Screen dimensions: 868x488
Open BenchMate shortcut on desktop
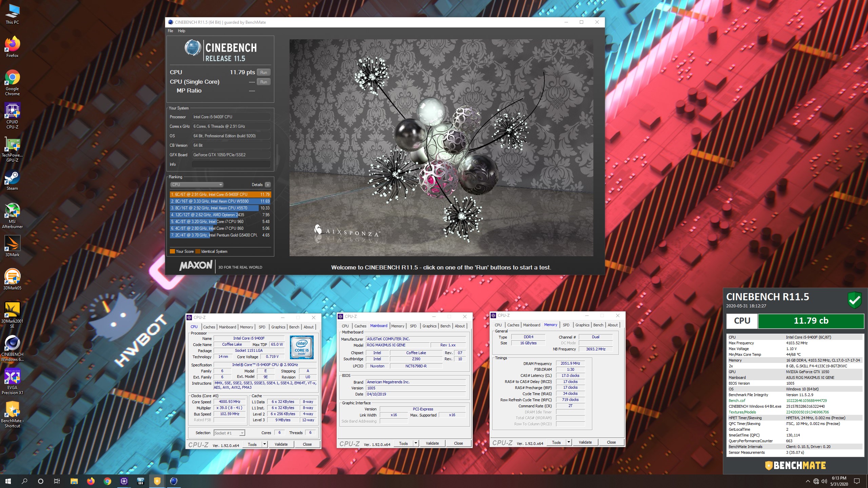(12, 414)
